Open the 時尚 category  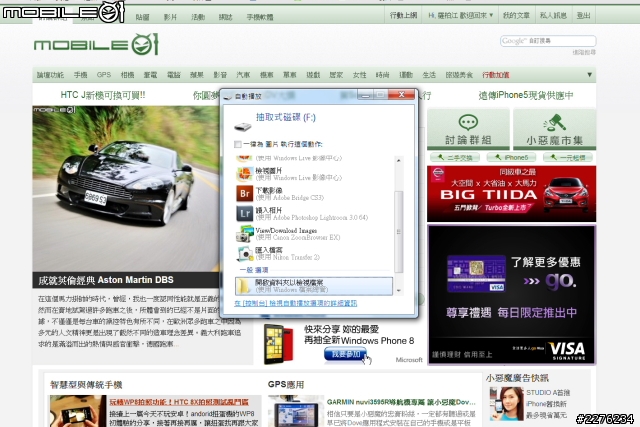(x=382, y=75)
